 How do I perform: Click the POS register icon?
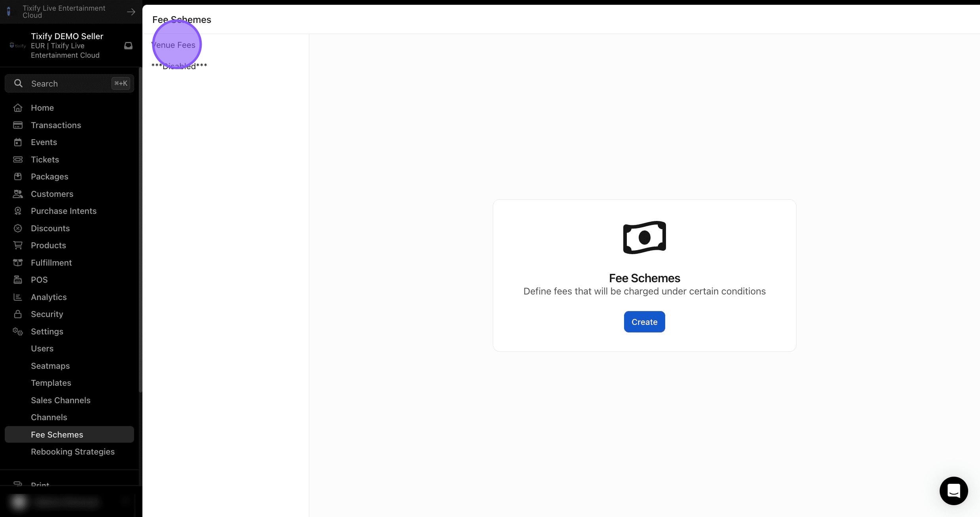click(17, 280)
